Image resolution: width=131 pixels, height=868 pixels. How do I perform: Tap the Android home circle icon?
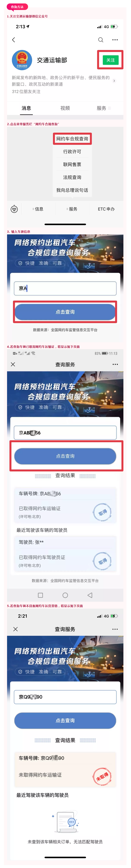65,595
